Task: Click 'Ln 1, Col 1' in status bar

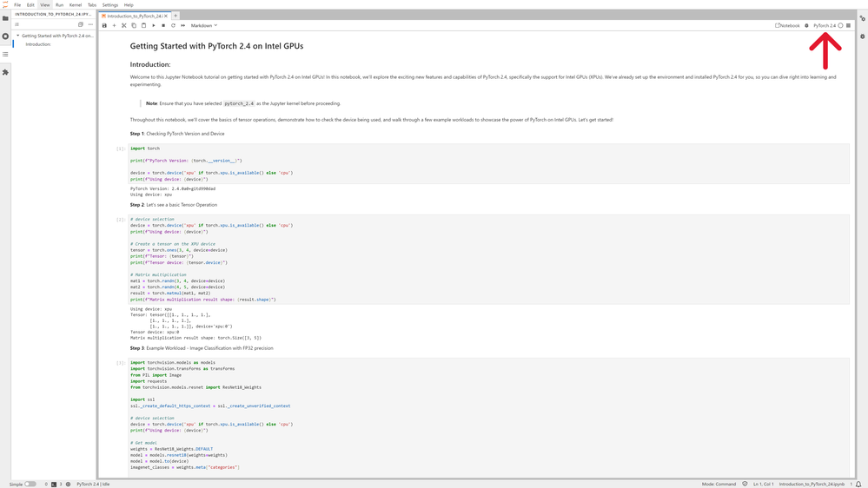Action: click(764, 485)
